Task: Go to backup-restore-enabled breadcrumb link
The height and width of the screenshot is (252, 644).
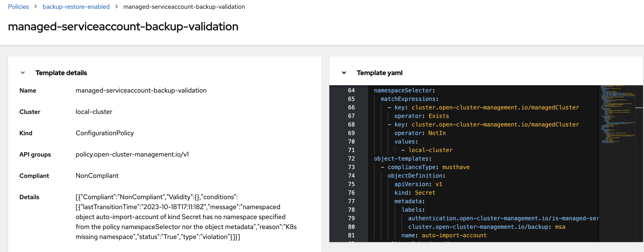Action: click(x=76, y=7)
